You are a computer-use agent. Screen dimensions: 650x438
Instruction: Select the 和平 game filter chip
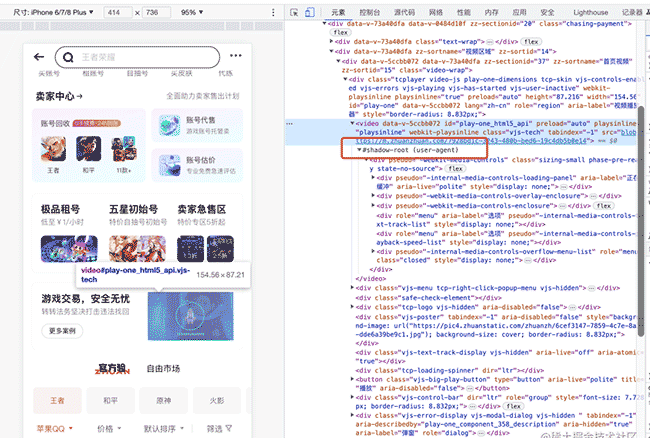(x=110, y=401)
